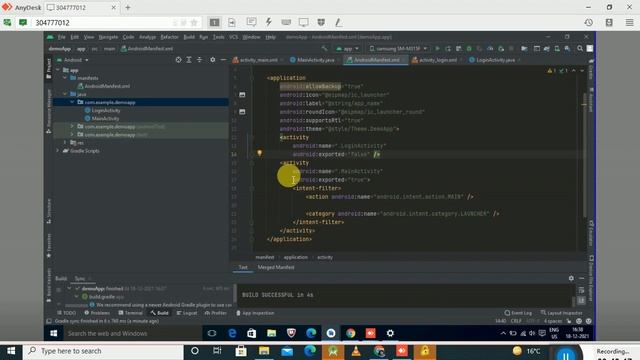Open Project panel gear options
This screenshot has height=360, width=640.
pyautogui.click(x=213, y=60)
